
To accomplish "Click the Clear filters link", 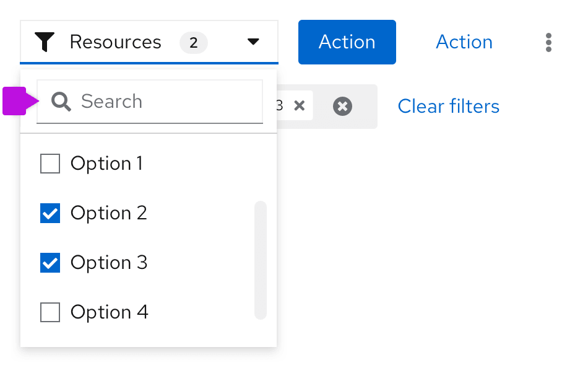I will coord(448,107).
